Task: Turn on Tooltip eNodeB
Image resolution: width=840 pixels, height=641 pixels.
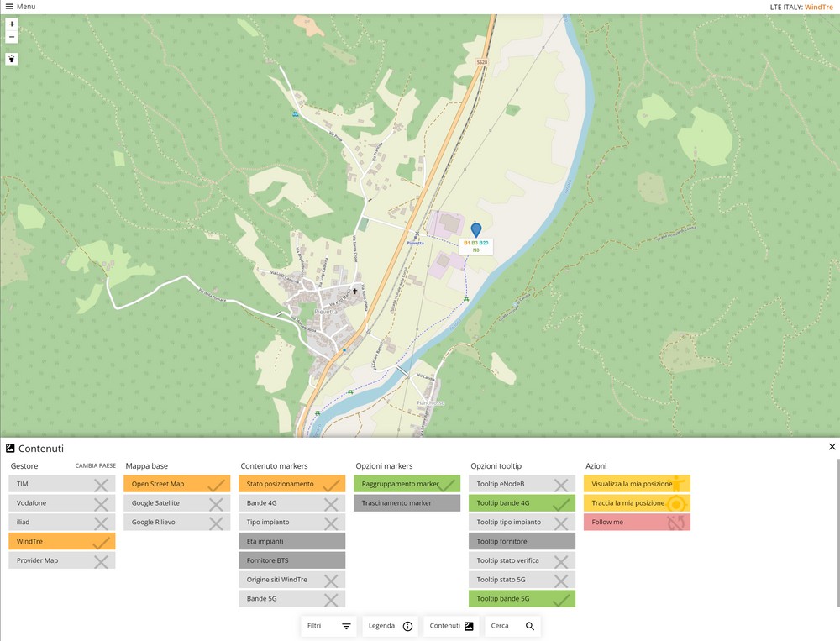Action: click(x=522, y=484)
